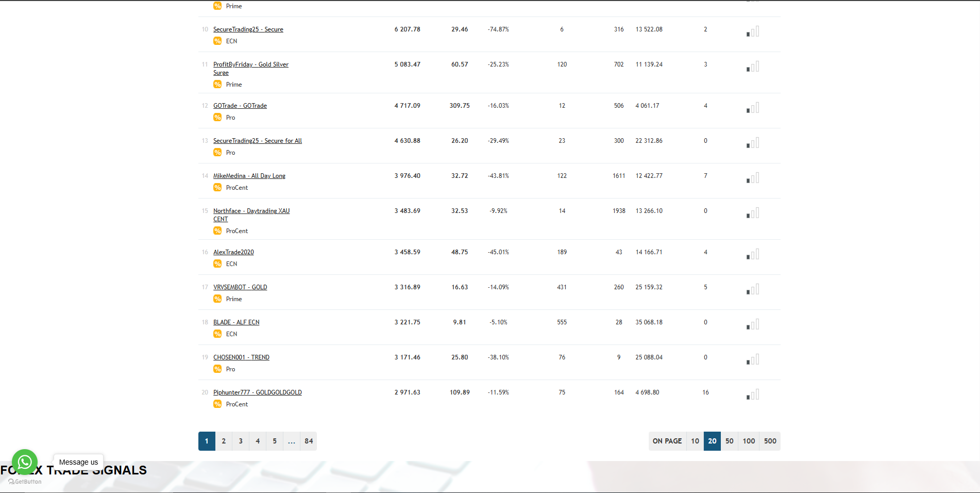Open Northface - Daytrading XAU CENT link
Screen dimensions: 980x493
pos(251,211)
